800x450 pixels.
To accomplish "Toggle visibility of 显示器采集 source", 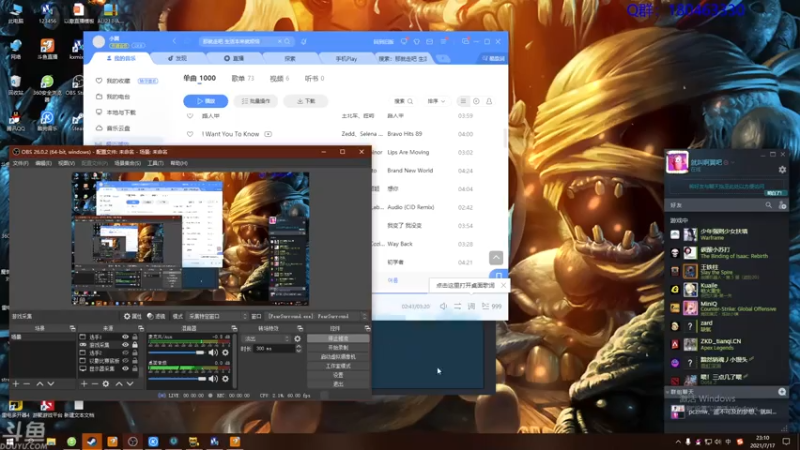I will coord(125,368).
